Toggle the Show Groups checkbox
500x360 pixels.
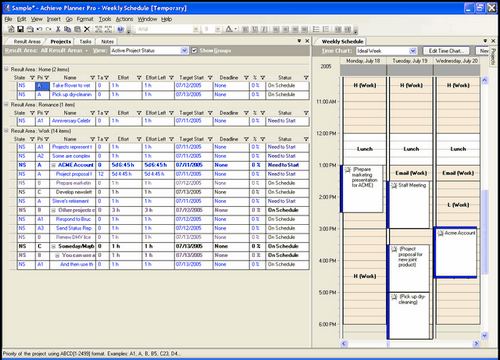(194, 51)
